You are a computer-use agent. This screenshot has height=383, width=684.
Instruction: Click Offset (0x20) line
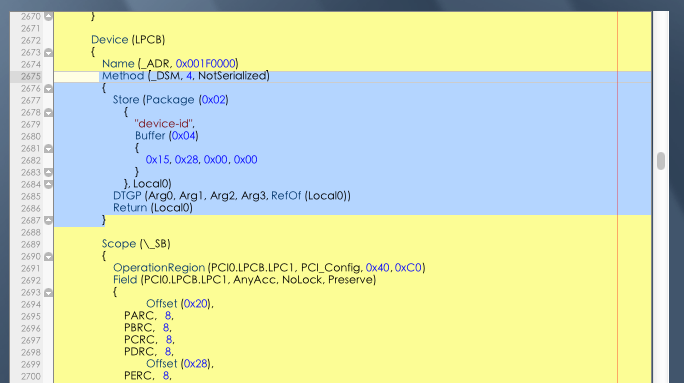(x=180, y=304)
